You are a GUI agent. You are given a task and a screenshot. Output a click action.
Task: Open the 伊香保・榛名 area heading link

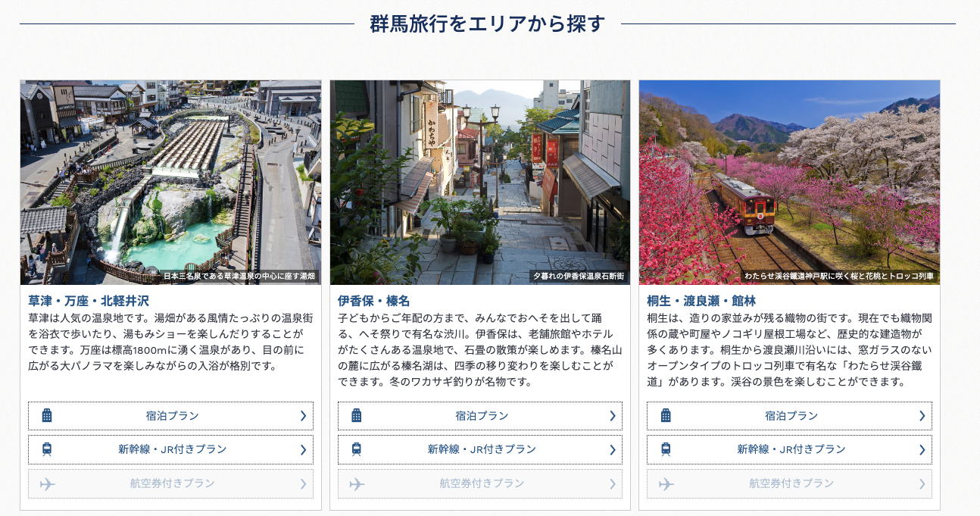pos(373,301)
